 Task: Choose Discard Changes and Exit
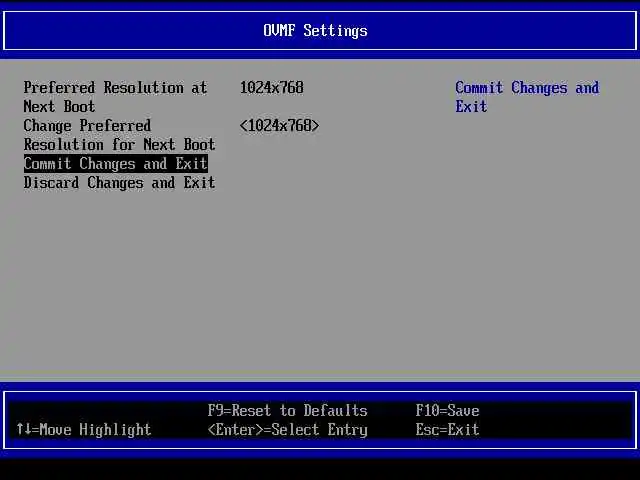point(119,182)
